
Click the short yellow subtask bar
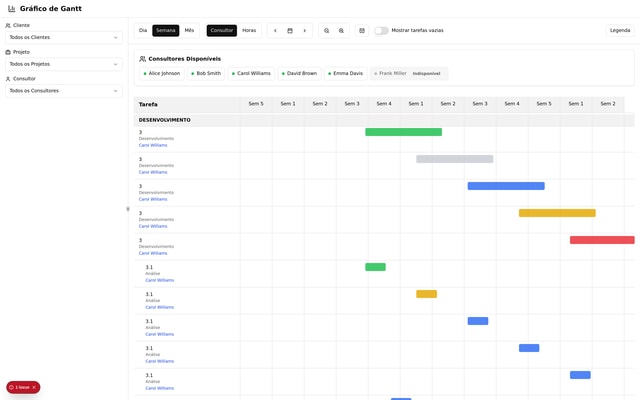(x=426, y=294)
